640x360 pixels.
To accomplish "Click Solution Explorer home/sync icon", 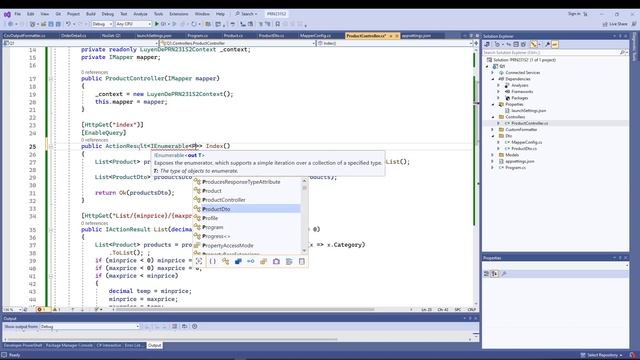I will pos(487,44).
